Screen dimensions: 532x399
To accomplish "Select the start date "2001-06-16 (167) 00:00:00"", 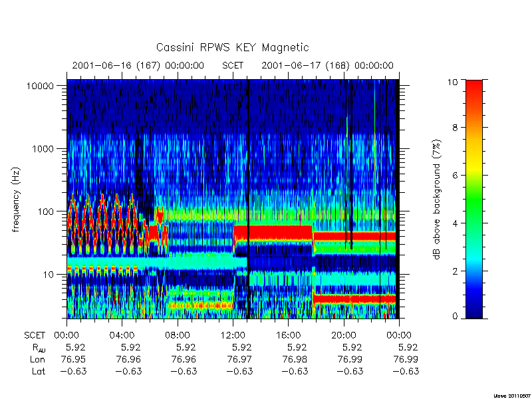I will [x=138, y=65].
